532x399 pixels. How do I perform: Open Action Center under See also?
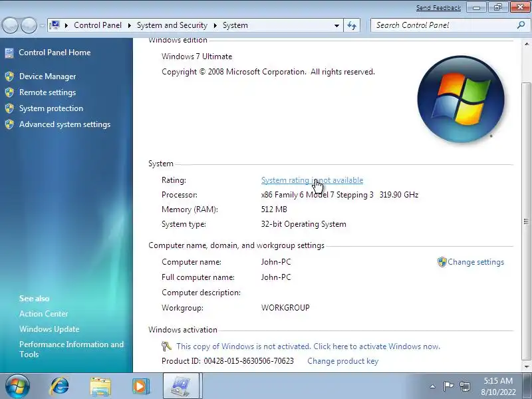(x=44, y=313)
